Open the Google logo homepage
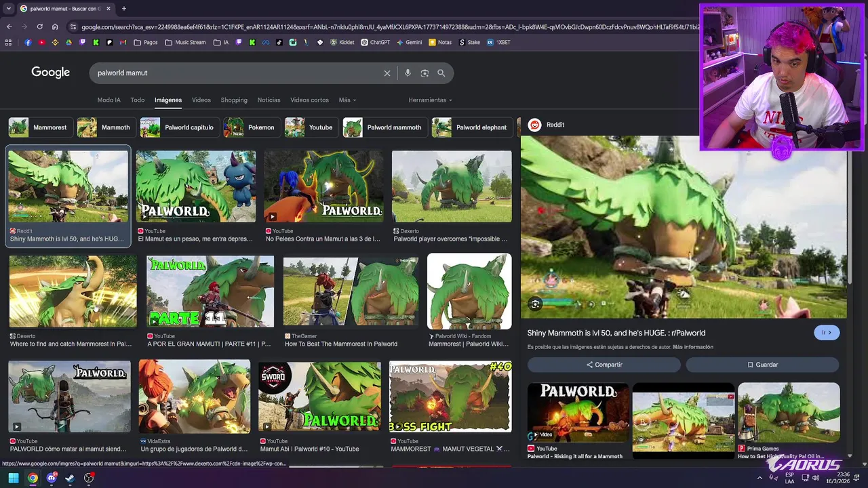 (x=50, y=73)
